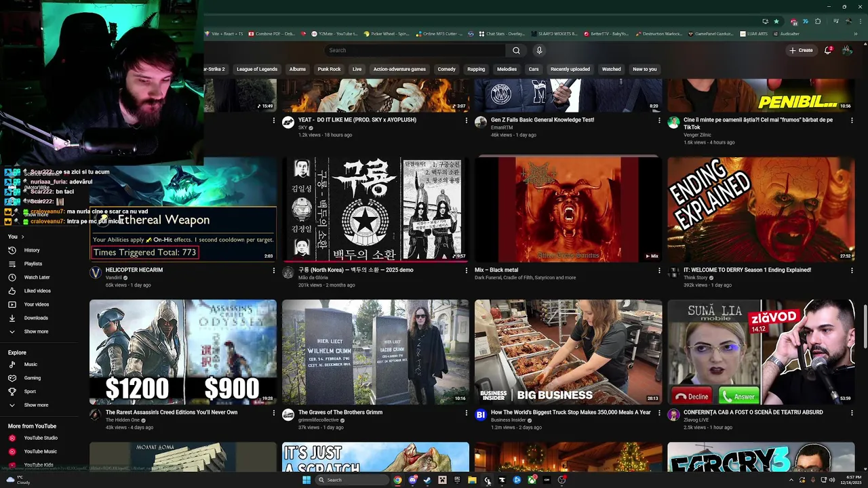This screenshot has height=488, width=868.
Task: Open North Korea demo video thumbnail
Action: 376,209
